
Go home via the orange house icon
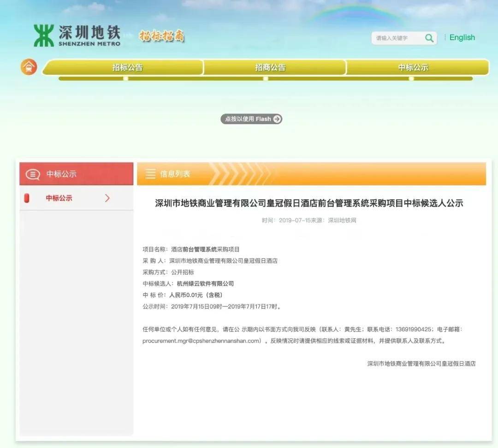(x=29, y=67)
